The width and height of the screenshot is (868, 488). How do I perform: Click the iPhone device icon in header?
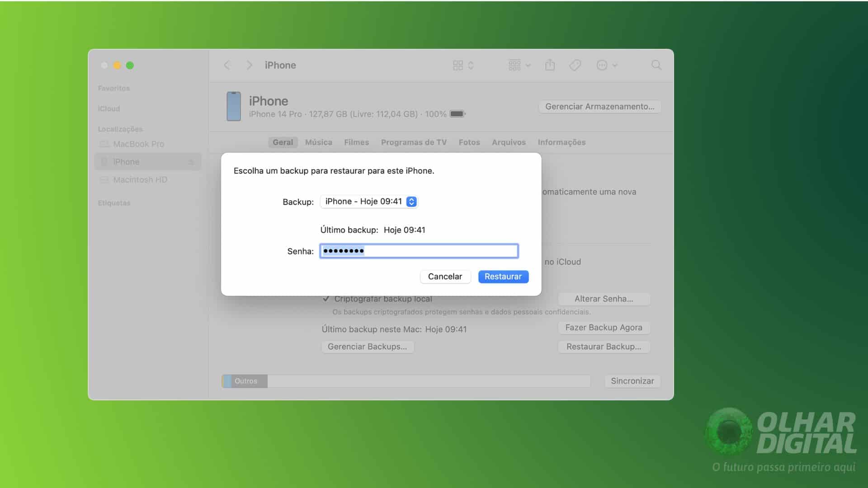(x=234, y=107)
